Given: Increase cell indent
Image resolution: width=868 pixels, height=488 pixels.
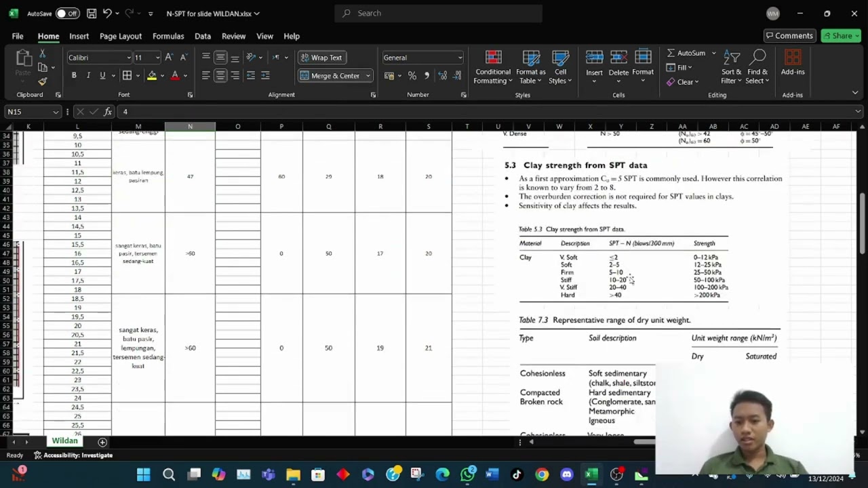Looking at the screenshot, I should tap(265, 75).
